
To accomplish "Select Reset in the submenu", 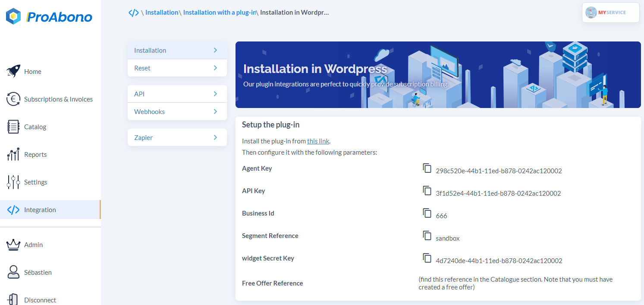I will click(177, 68).
